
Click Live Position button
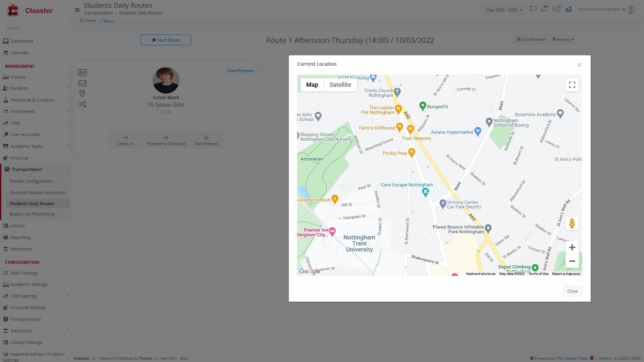(x=531, y=40)
